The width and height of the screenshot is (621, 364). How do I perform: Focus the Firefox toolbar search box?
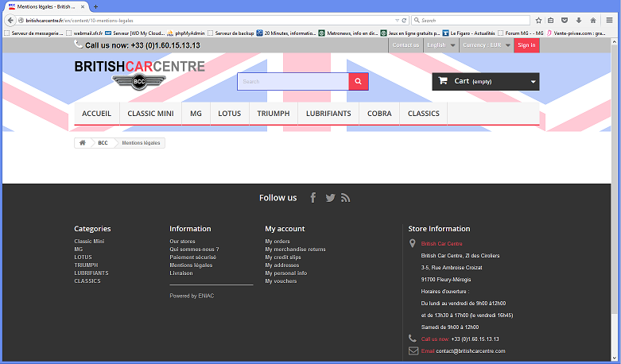pos(471,20)
